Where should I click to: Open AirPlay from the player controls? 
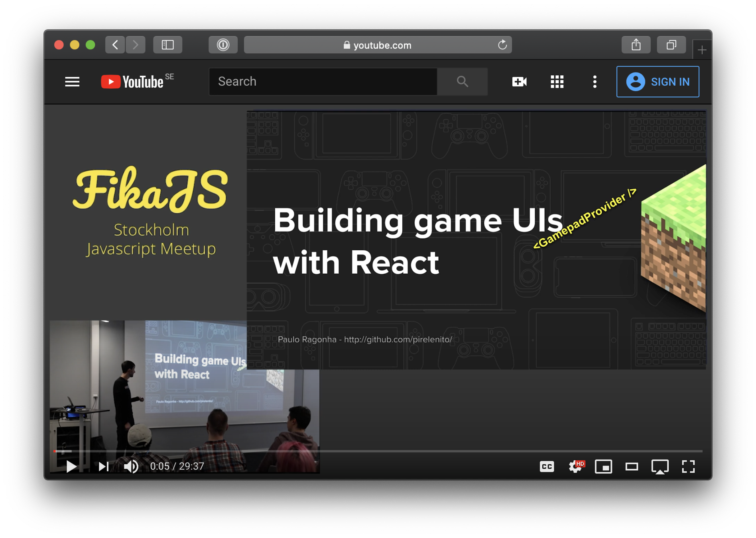[x=660, y=466]
